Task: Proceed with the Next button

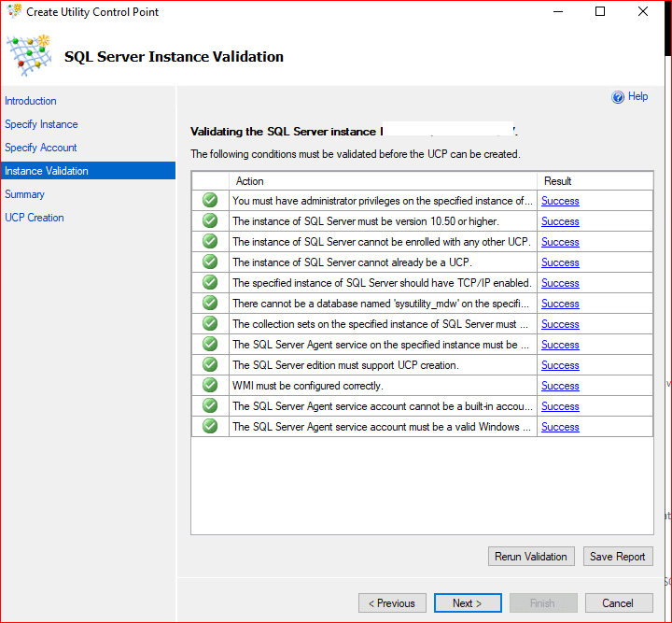Action: [x=467, y=603]
